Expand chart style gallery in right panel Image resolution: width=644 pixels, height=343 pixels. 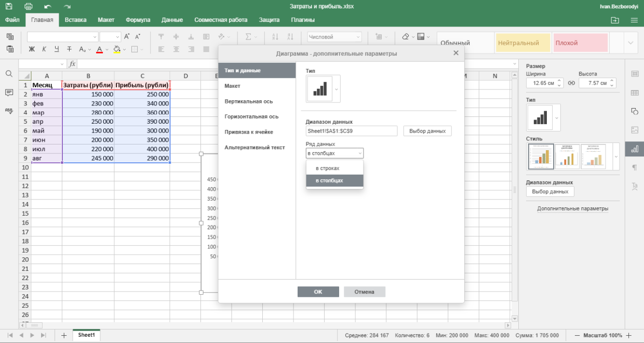616,156
